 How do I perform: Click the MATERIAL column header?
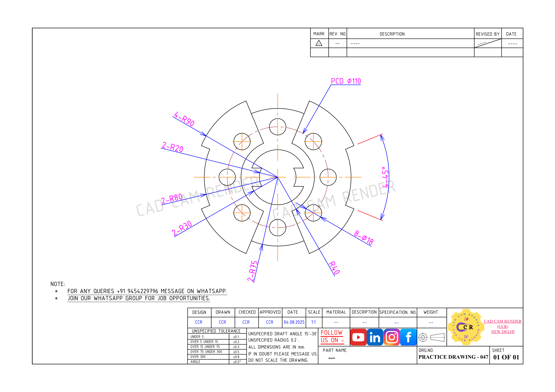336,312
